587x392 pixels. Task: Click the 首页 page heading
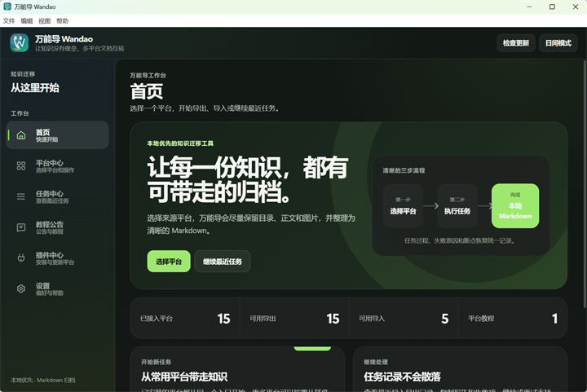point(147,91)
